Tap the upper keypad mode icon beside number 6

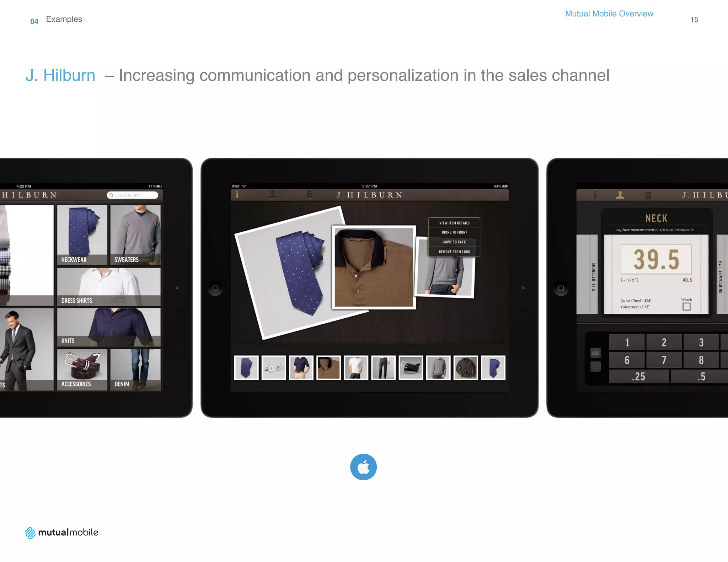tap(595, 353)
